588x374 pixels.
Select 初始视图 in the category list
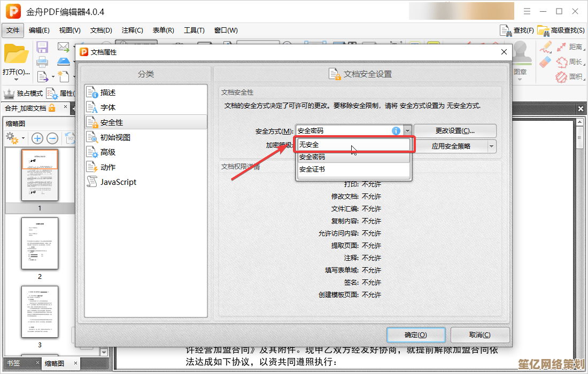click(115, 137)
